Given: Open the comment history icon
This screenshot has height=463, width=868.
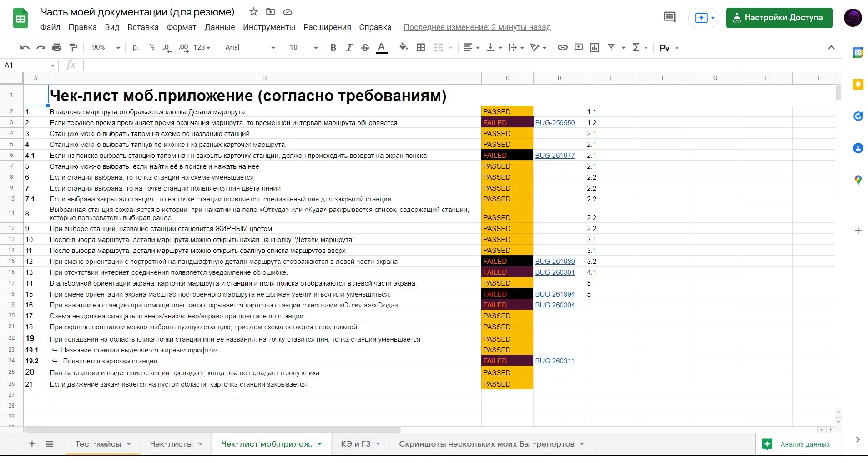Looking at the screenshot, I should 670,18.
